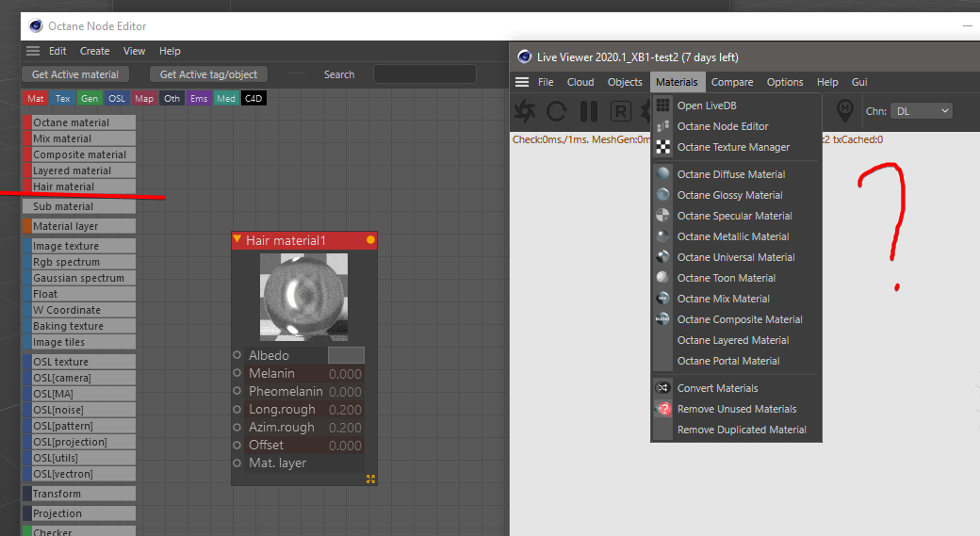Toggle render region R icon
980x536 pixels.
click(621, 111)
